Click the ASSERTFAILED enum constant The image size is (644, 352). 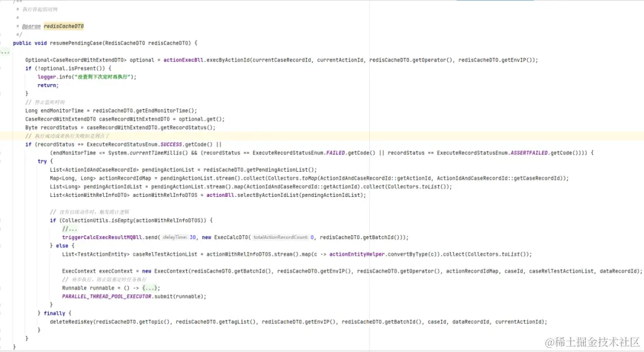(x=528, y=153)
